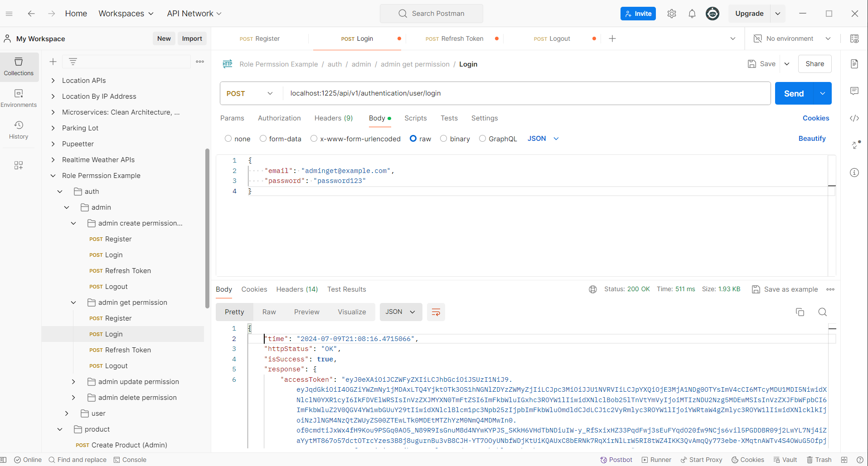The image size is (868, 466).
Task: Open the comments icon in right sidebar
Action: click(854, 91)
